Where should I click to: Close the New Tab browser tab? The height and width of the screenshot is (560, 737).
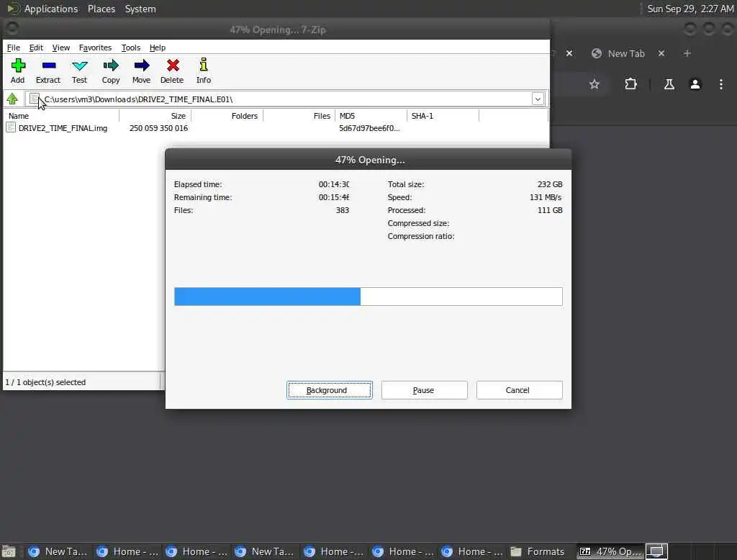[661, 53]
